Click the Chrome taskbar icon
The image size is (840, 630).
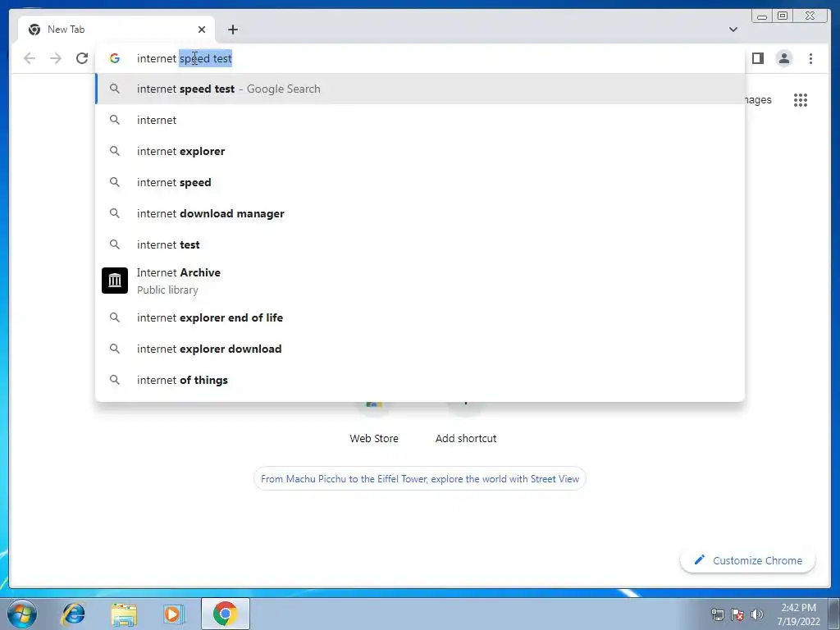tap(226, 614)
